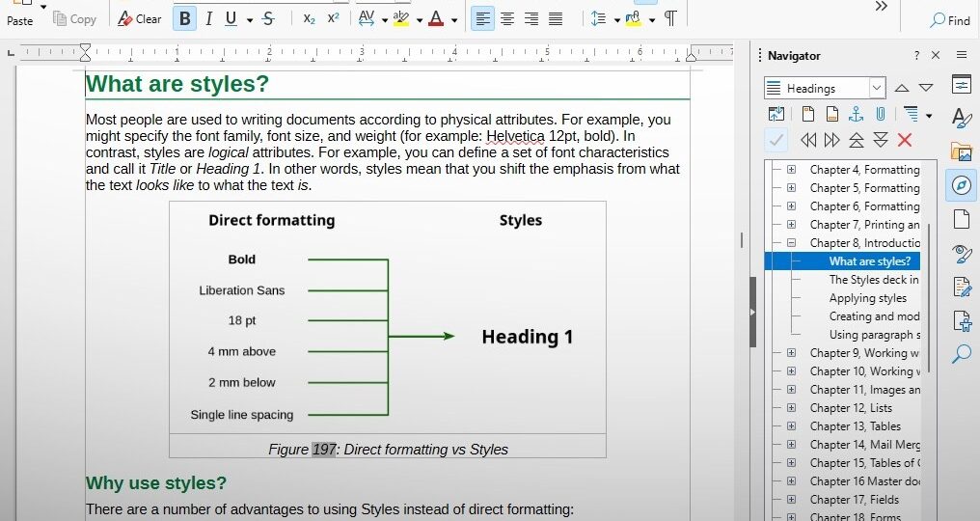The width and height of the screenshot is (980, 521).
Task: Open the magnifier Find deck in sidebar
Action: [962, 354]
